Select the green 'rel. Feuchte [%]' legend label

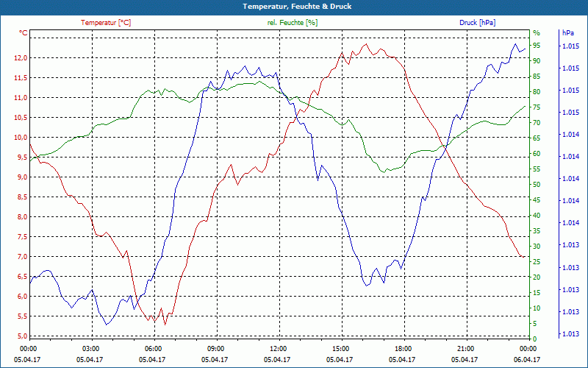coord(292,23)
